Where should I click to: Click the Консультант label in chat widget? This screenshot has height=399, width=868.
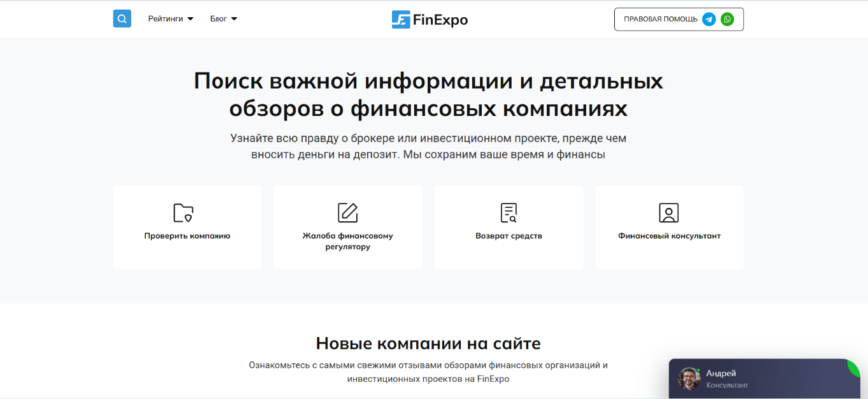click(x=727, y=385)
